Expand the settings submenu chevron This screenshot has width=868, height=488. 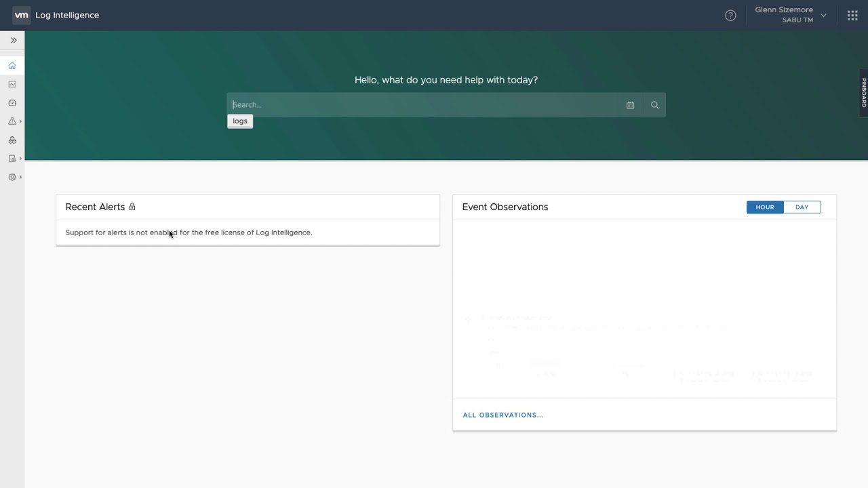20,177
